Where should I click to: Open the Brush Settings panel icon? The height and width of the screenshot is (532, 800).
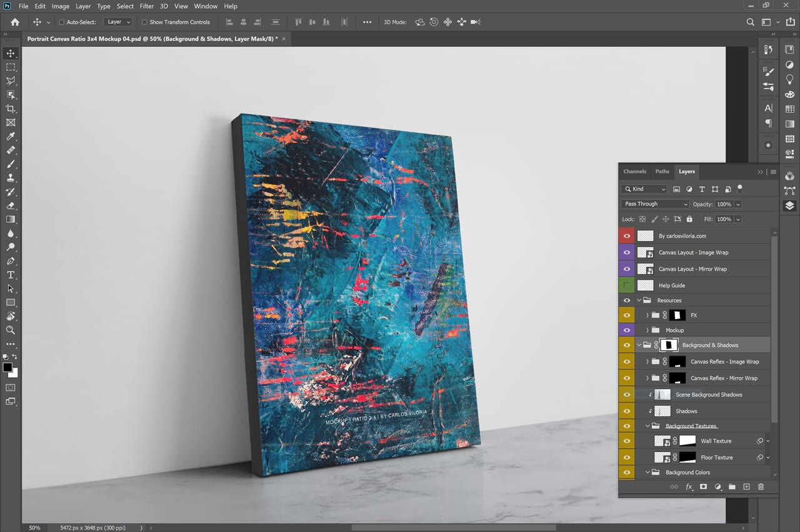click(x=768, y=72)
